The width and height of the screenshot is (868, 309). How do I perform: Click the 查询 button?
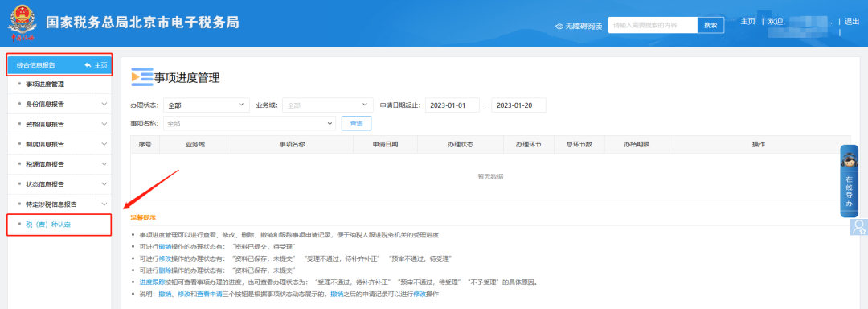[x=357, y=123]
